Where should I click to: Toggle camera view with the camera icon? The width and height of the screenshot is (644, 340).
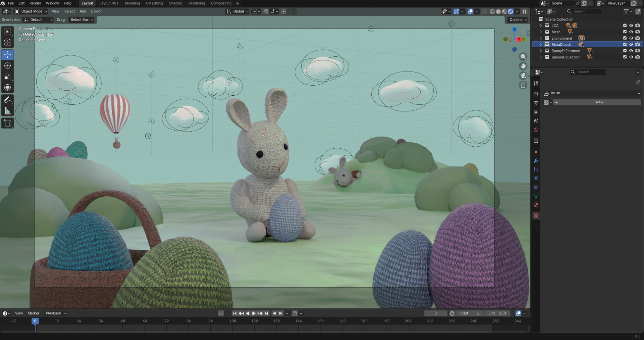[x=523, y=76]
